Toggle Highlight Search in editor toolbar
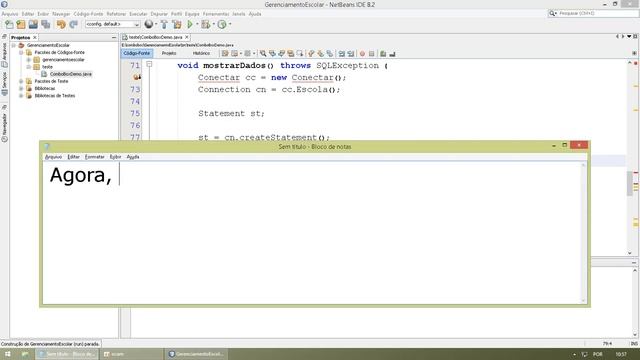This screenshot has width=640, height=360. tap(291, 53)
